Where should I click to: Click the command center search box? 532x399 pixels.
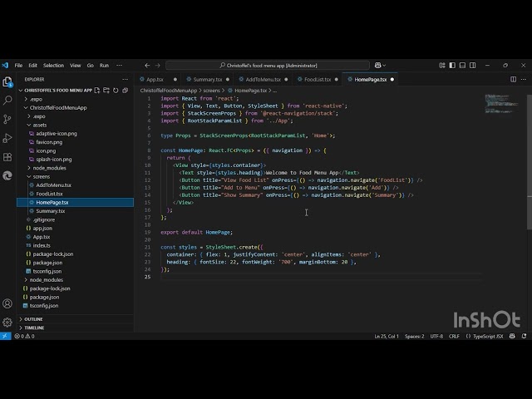pyautogui.click(x=268, y=65)
